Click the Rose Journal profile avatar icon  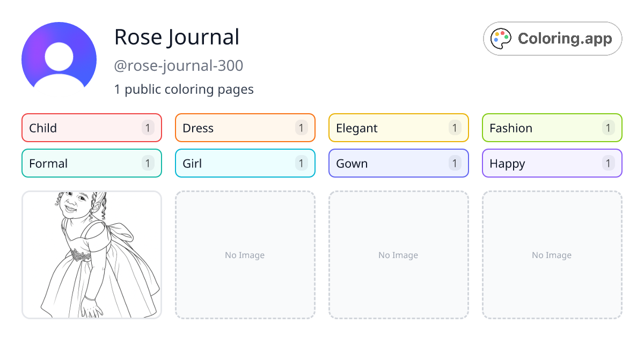point(59,55)
